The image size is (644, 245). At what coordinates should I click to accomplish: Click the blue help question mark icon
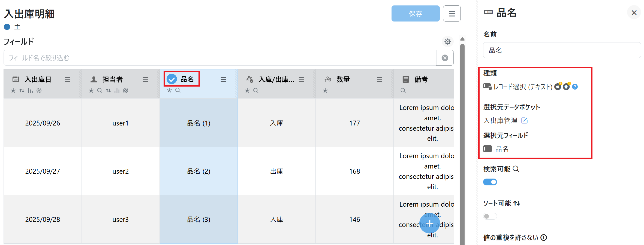(575, 87)
